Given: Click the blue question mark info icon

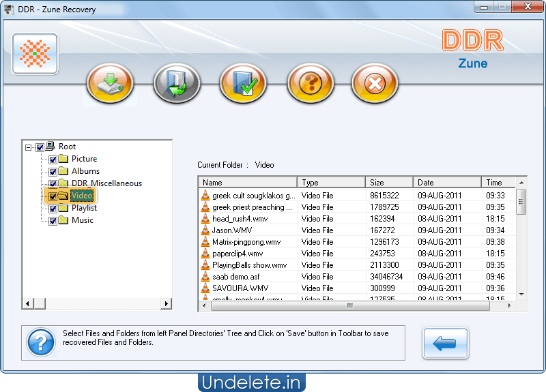Looking at the screenshot, I should (x=41, y=343).
